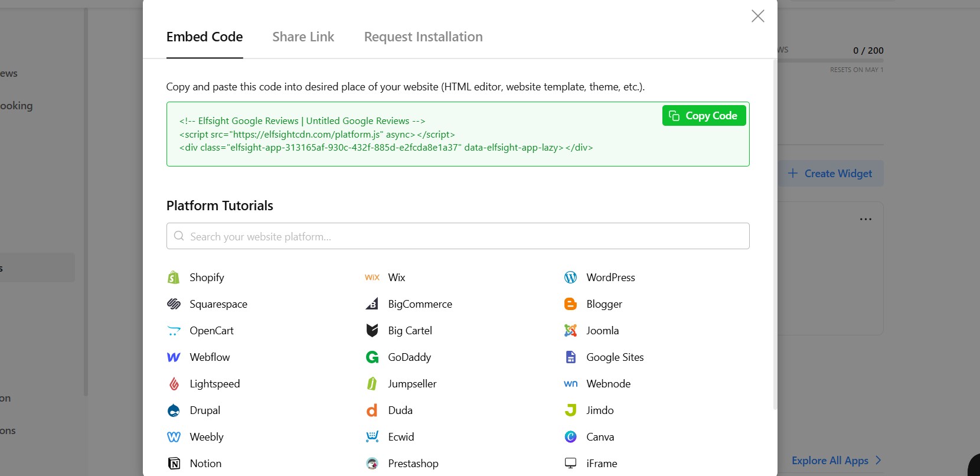Click the BigCommerce logo icon

(x=372, y=304)
